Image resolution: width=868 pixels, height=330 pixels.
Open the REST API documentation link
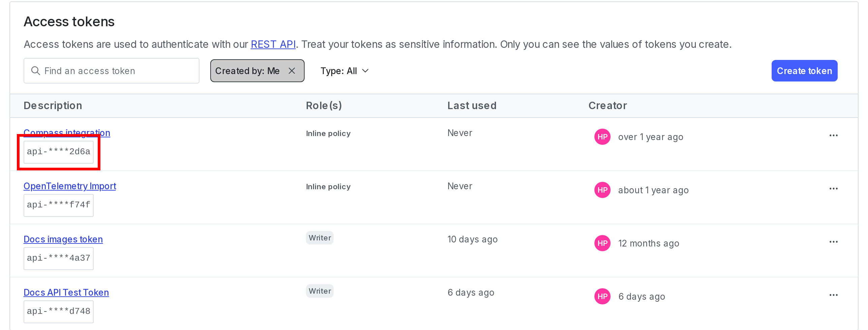click(x=273, y=44)
